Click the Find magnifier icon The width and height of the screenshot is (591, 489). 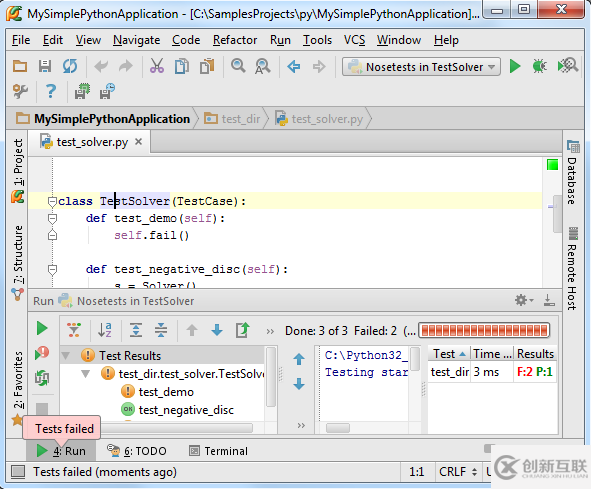pyautogui.click(x=238, y=66)
